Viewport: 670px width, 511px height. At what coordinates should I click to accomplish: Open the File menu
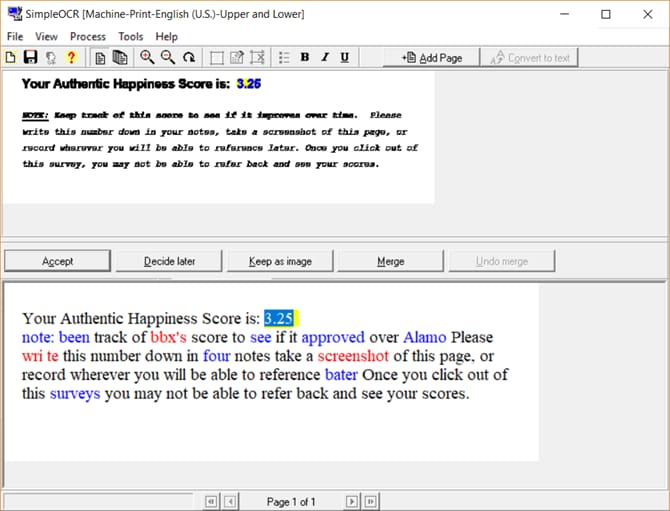click(x=16, y=37)
